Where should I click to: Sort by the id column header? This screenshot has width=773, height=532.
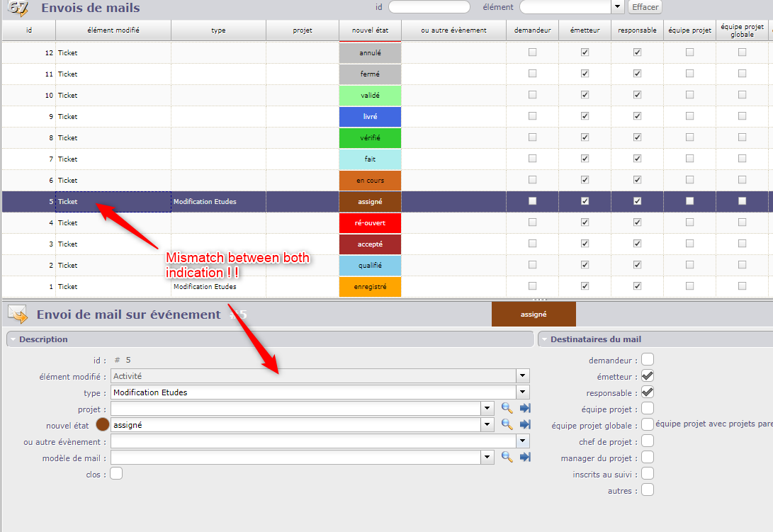coord(29,30)
